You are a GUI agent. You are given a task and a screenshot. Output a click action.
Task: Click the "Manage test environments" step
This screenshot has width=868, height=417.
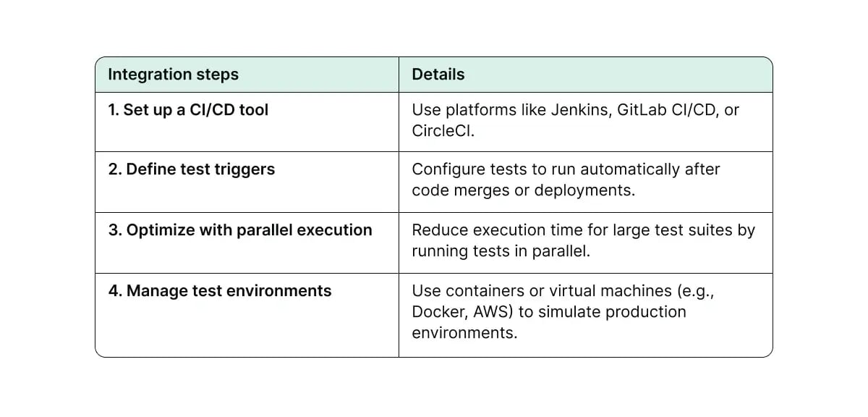click(x=229, y=291)
